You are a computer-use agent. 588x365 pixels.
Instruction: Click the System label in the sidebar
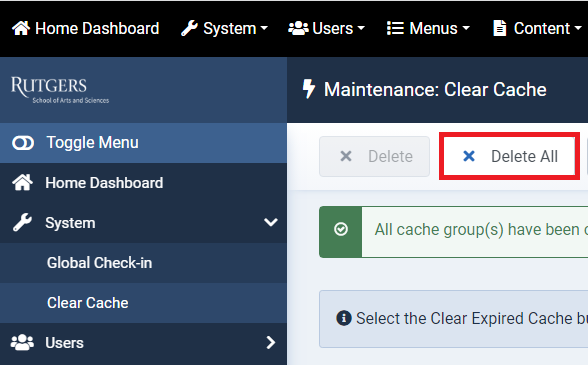pos(70,223)
